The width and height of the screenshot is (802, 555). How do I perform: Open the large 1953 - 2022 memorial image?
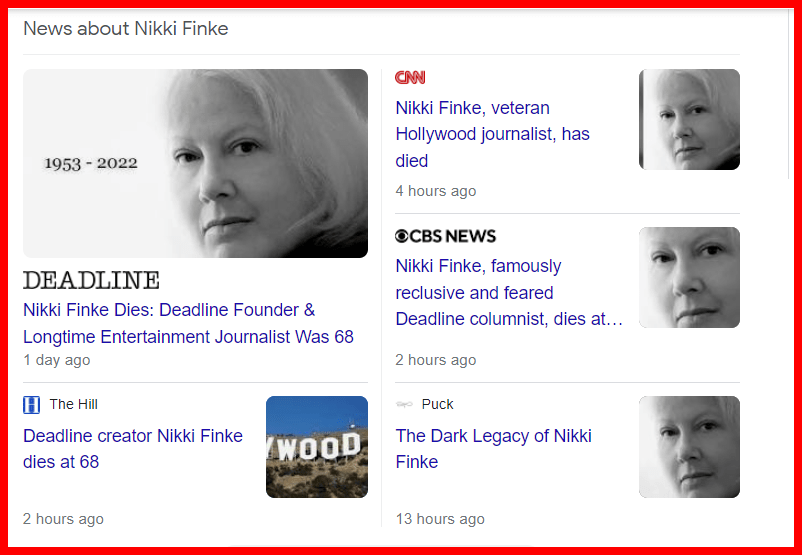195,163
